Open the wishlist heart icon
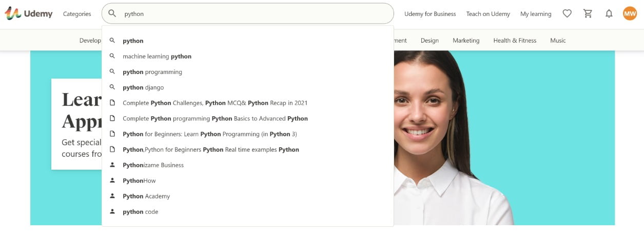The image size is (644, 235). point(567,14)
